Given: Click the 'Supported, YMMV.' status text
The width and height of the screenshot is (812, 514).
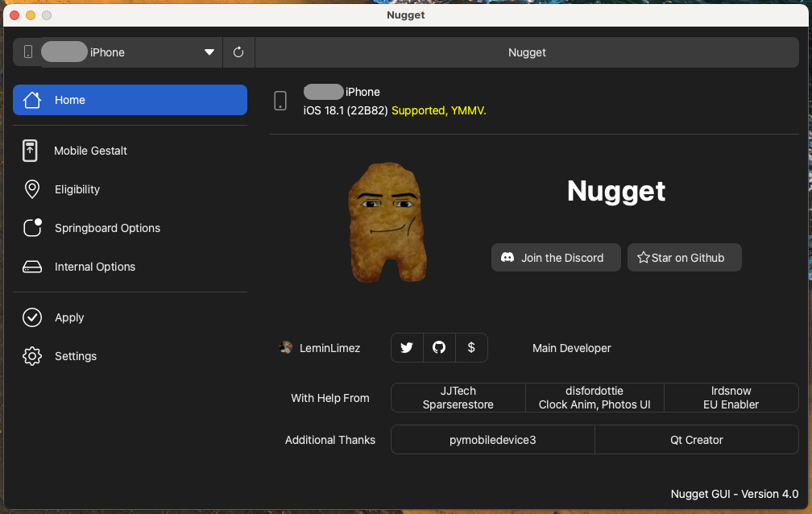Looking at the screenshot, I should 438,110.
